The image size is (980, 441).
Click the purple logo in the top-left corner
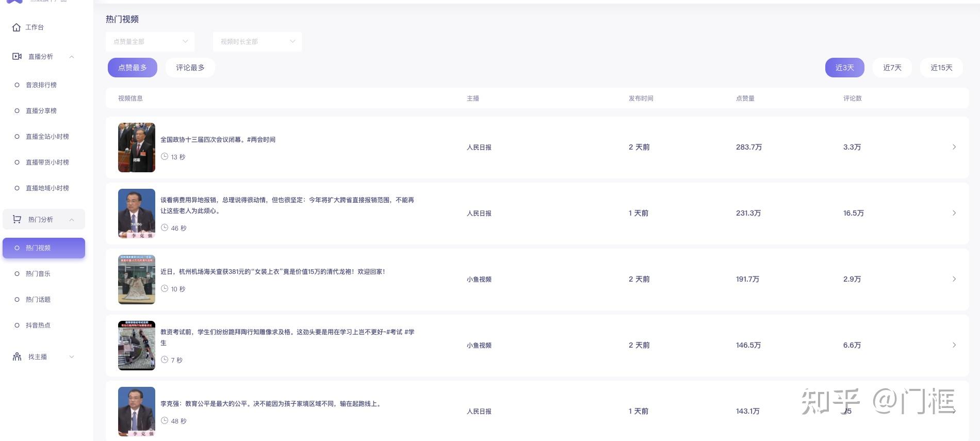(x=14, y=2)
